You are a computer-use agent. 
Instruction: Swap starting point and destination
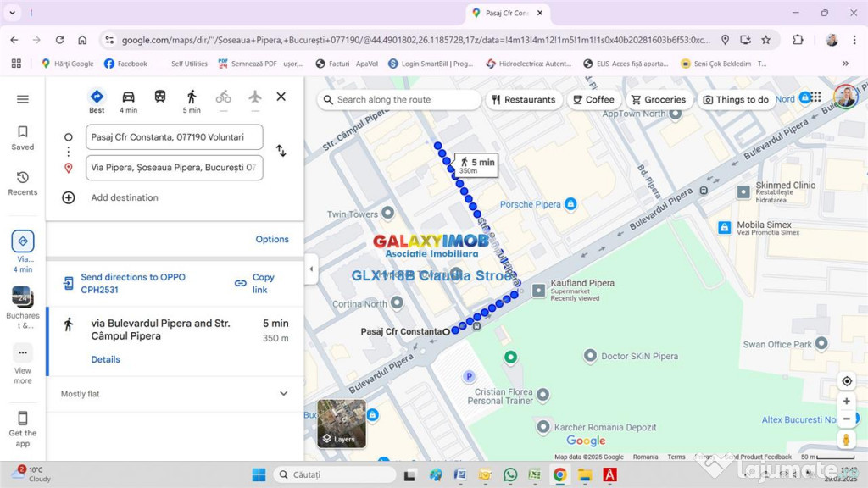tap(281, 151)
